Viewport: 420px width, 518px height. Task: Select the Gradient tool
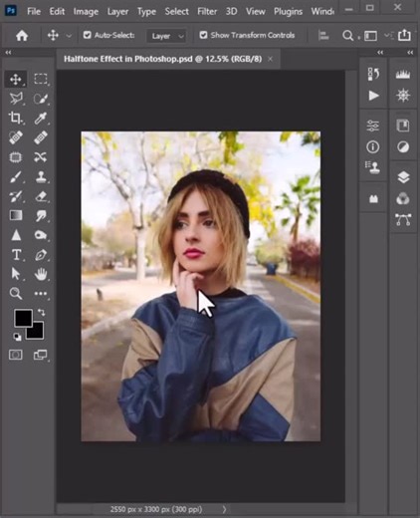pos(16,216)
